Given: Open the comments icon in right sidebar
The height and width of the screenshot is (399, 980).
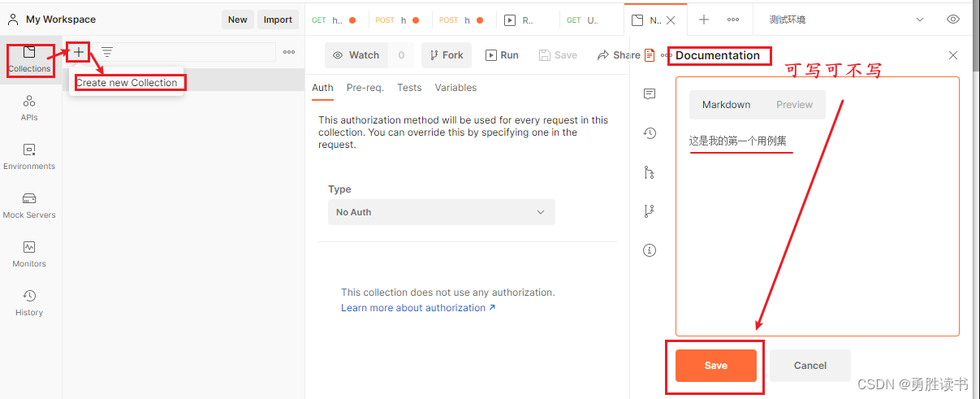Looking at the screenshot, I should (x=650, y=94).
